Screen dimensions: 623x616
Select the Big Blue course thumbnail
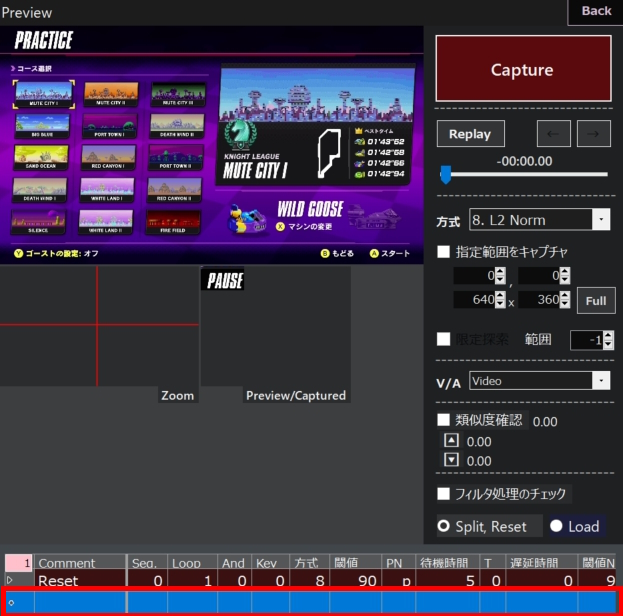(42, 126)
